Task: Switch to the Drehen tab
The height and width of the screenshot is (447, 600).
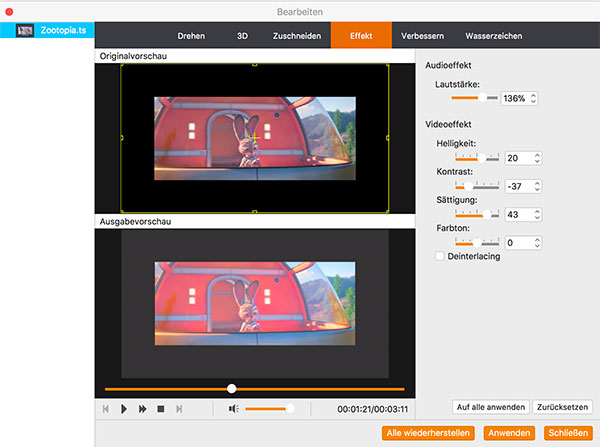Action: [191, 36]
